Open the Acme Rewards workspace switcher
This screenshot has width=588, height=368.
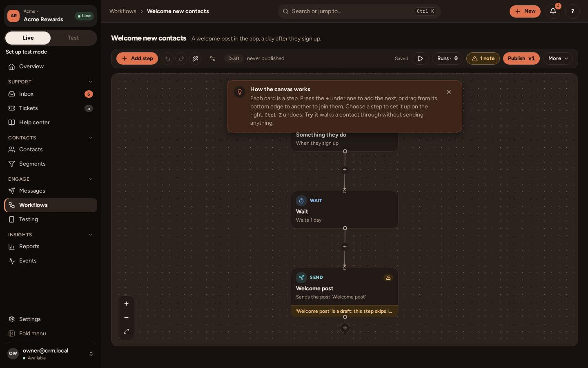click(x=51, y=16)
